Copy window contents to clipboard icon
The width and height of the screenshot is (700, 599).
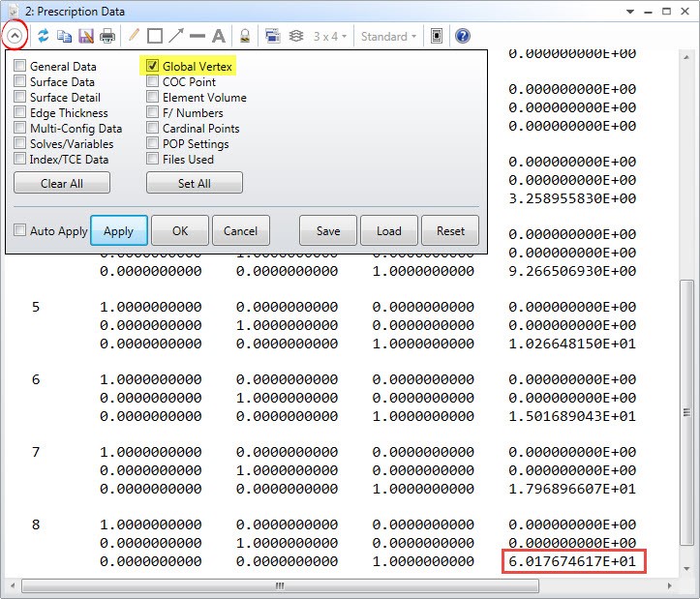(64, 36)
